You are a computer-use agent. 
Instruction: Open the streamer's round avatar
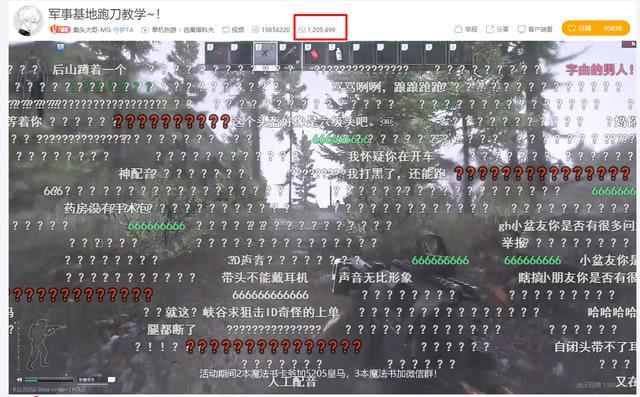[x=29, y=20]
